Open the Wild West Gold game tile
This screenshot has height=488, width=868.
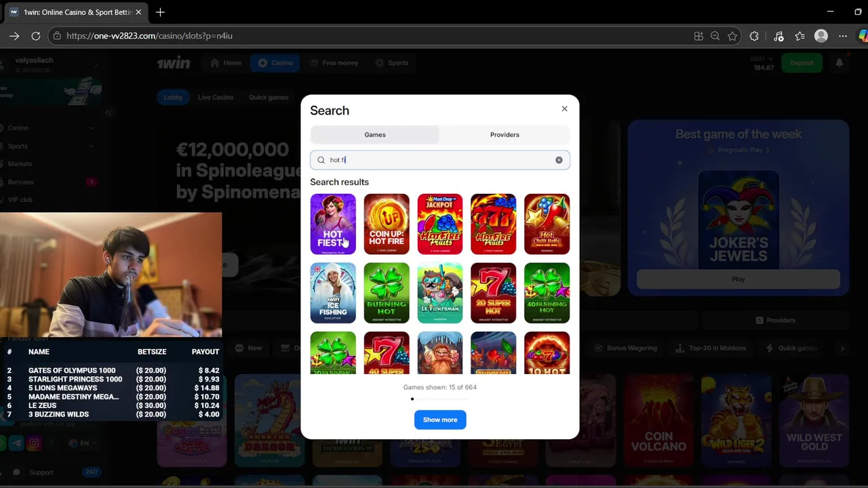tap(814, 420)
